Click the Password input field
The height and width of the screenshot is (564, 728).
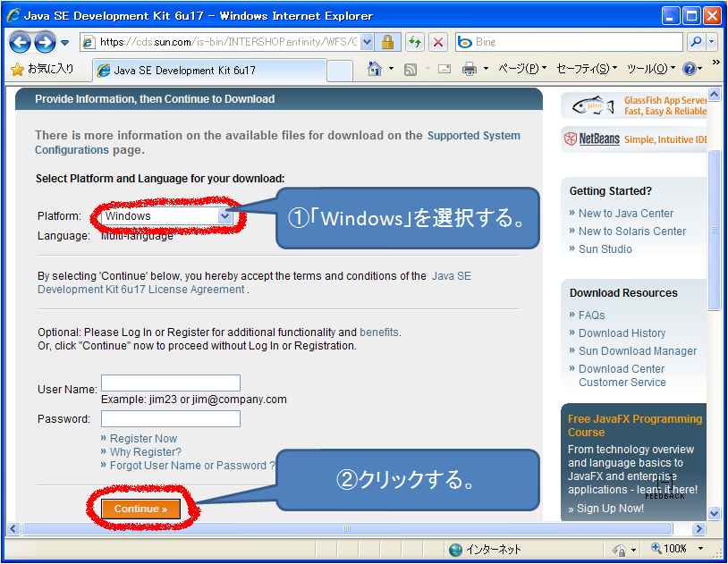coord(171,418)
